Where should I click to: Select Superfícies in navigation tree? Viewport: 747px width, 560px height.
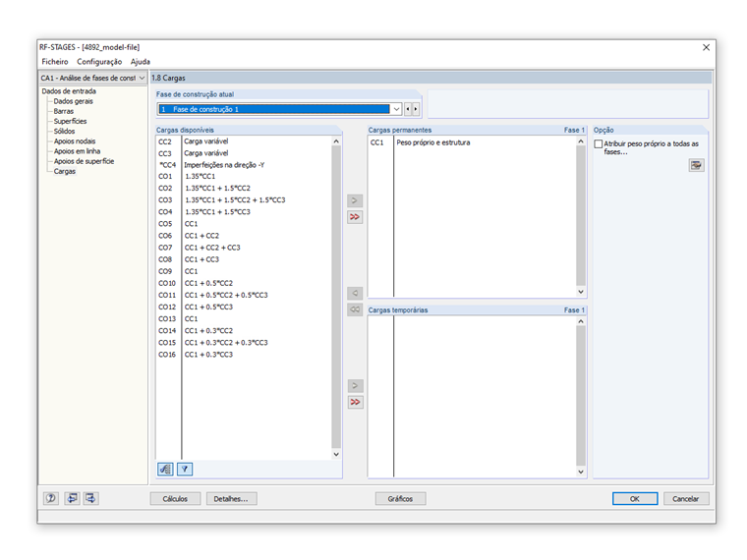[x=70, y=121]
